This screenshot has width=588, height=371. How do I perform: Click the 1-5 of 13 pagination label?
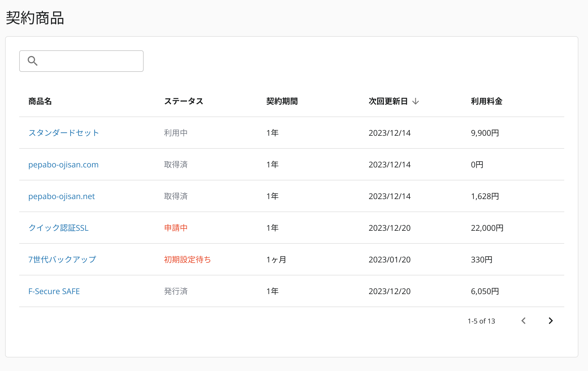(x=481, y=321)
